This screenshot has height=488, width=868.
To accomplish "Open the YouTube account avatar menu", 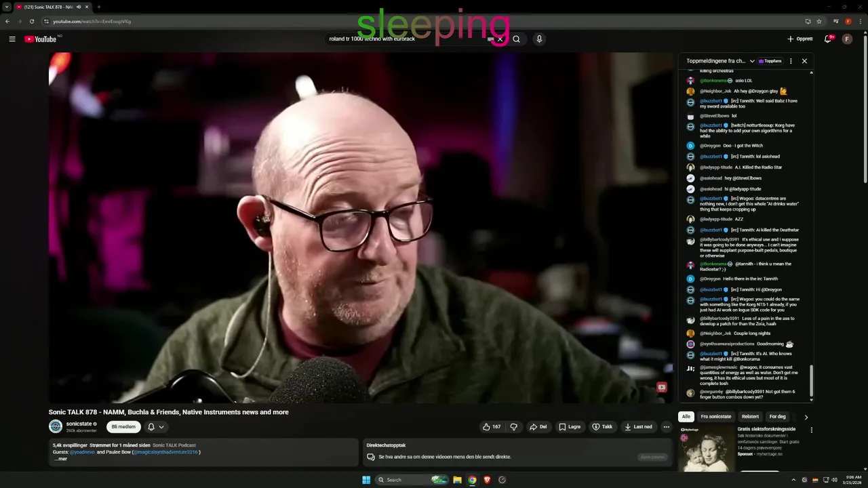I will tap(847, 39).
